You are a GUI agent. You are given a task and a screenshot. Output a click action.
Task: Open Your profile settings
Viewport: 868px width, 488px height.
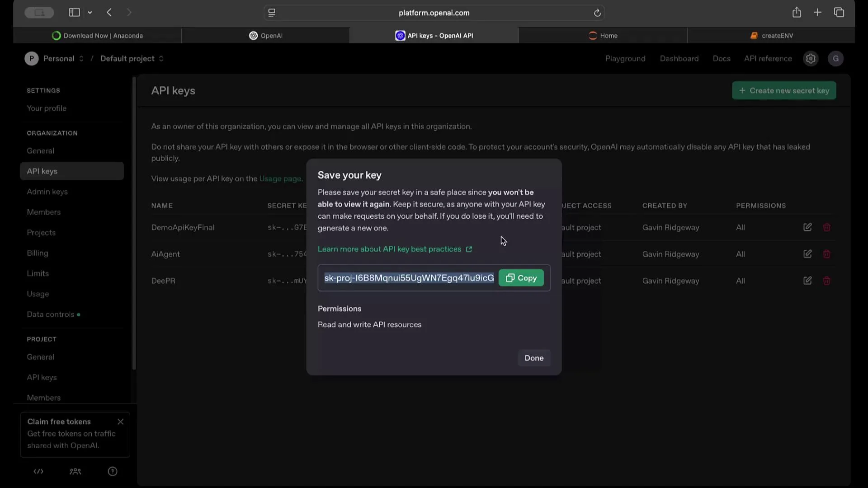tap(47, 108)
